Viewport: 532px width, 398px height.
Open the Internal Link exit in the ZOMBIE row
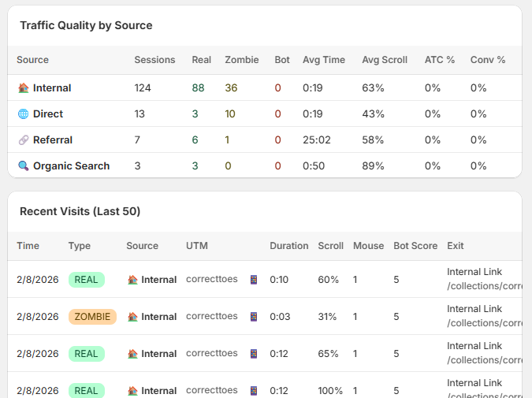(x=474, y=309)
